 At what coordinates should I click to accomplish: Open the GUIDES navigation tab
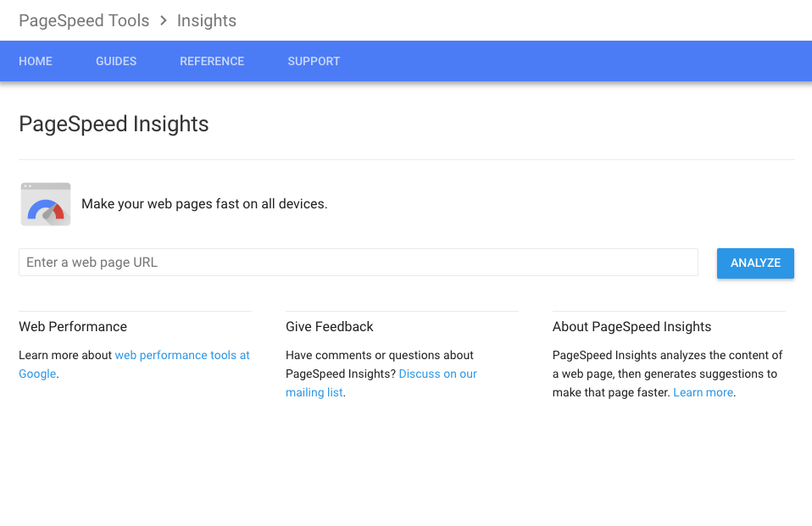pos(116,61)
